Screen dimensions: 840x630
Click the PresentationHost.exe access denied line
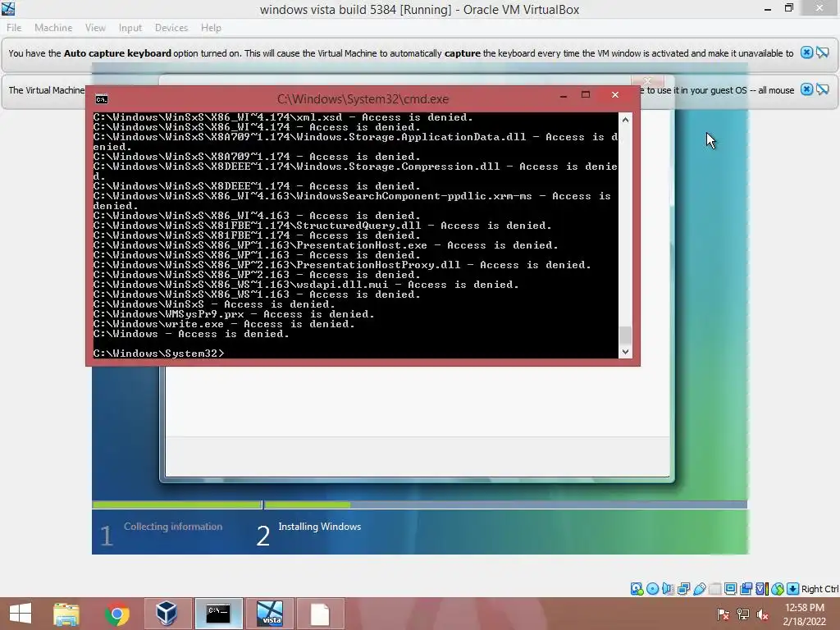tap(326, 245)
